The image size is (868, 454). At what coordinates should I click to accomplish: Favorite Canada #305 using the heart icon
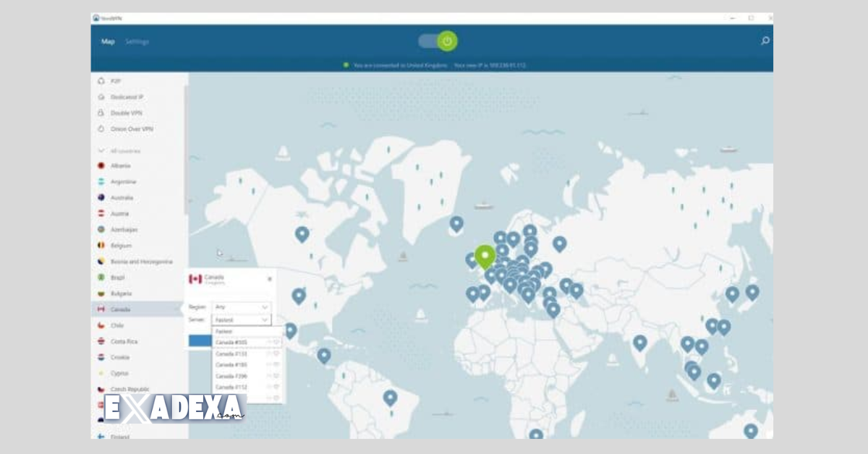pos(278,342)
